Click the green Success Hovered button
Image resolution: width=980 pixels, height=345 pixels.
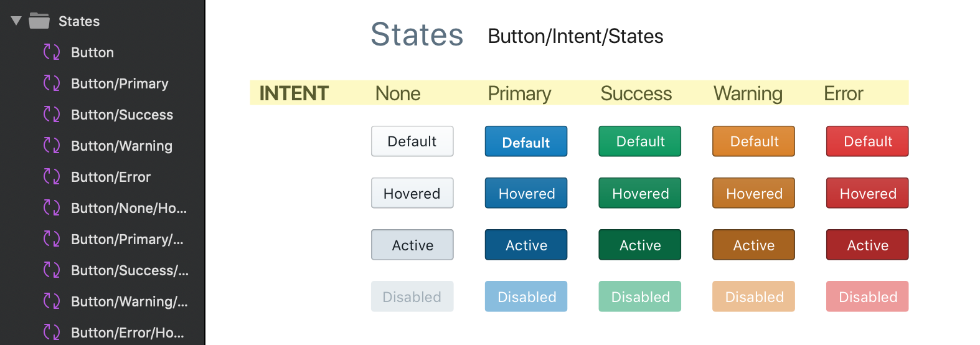(640, 193)
